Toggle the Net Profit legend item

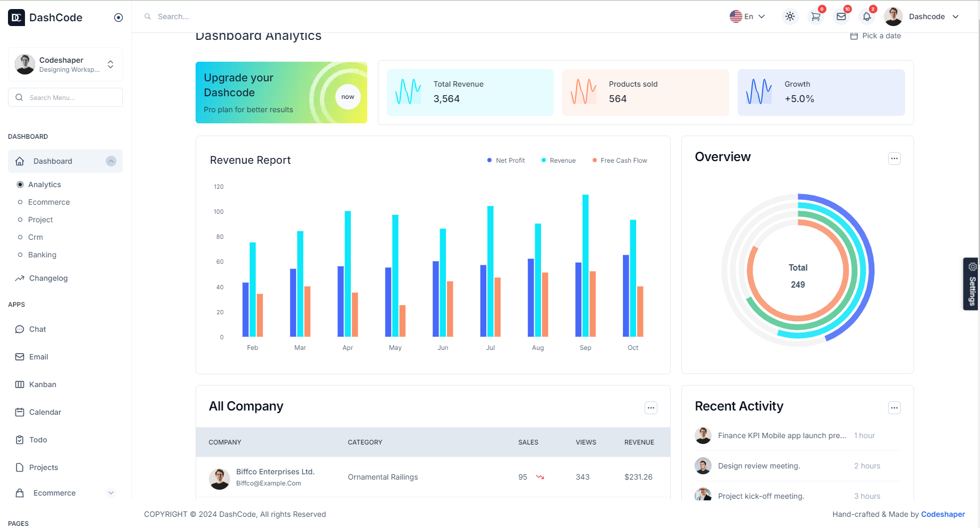(x=506, y=161)
